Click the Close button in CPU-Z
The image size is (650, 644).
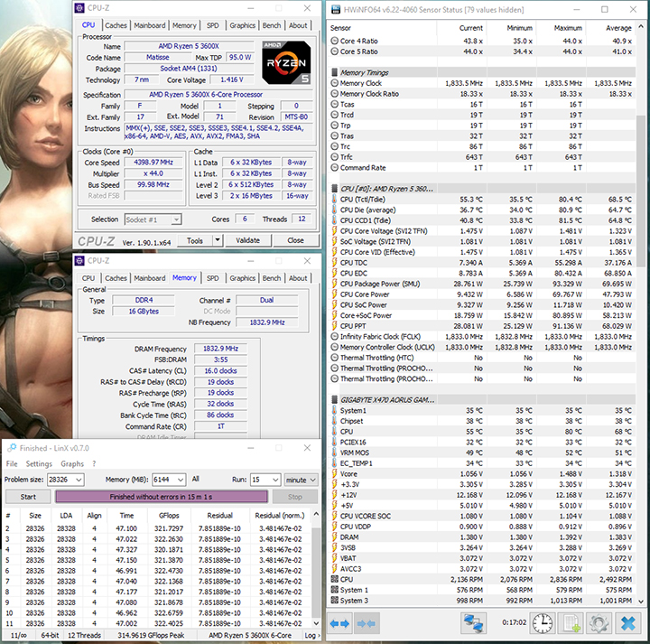[295, 240]
